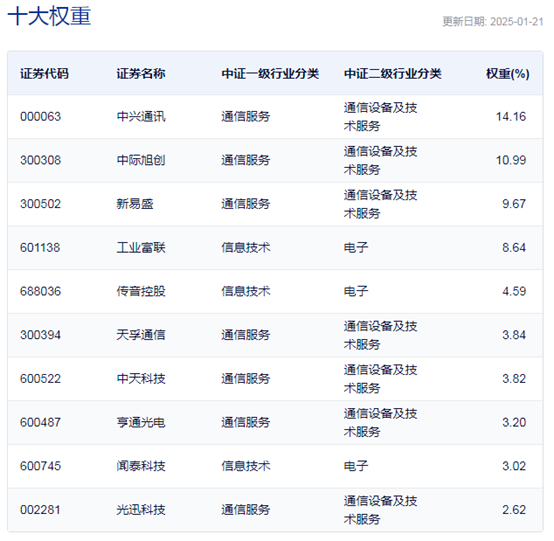Select the 证券名称 column header
Viewport: 554px width, 541px height.
pos(141,73)
